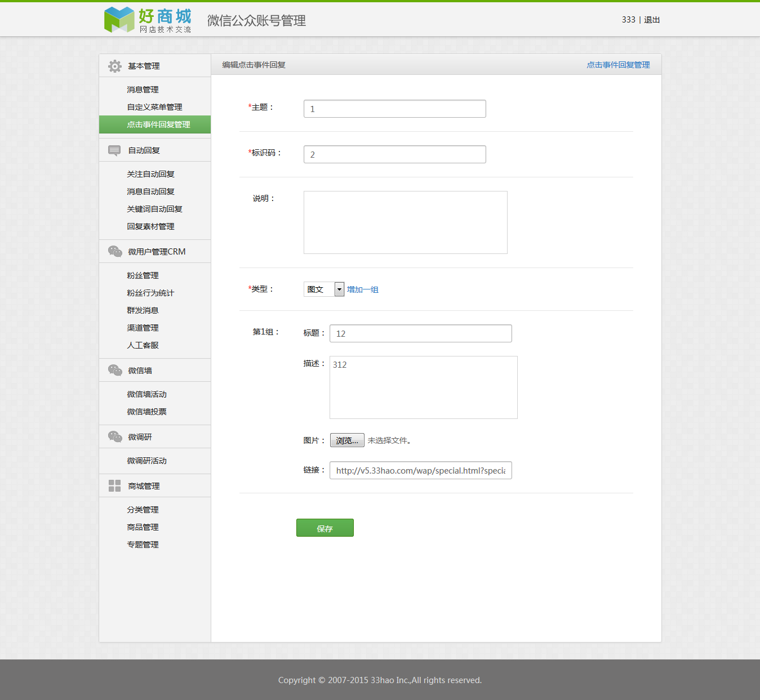The width and height of the screenshot is (760, 700).
Task: Open 分类管理 in the sidebar
Action: (x=143, y=510)
